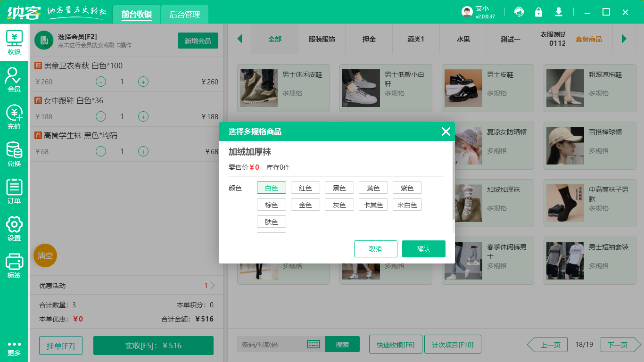Pick the 米白色 swatch in the dialog
Viewport: 644px width, 362px height.
407,204
